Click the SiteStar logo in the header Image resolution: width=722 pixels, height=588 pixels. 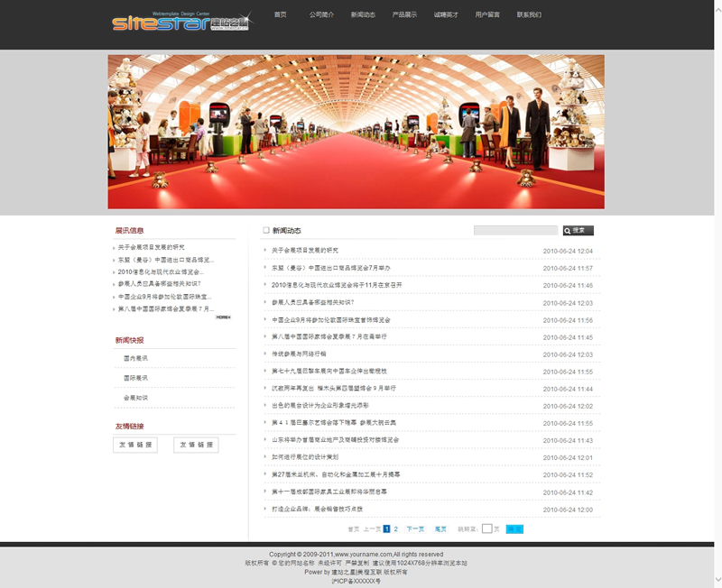180,22
